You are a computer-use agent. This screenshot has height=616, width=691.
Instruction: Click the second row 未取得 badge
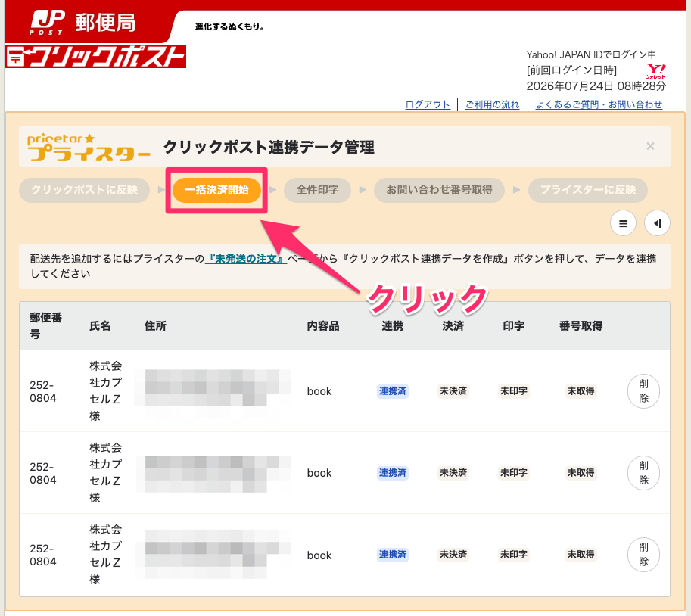click(x=581, y=473)
